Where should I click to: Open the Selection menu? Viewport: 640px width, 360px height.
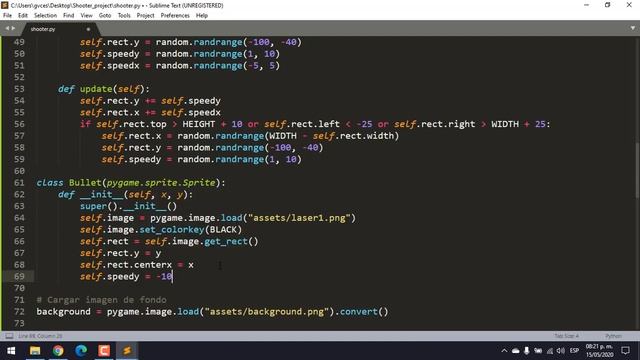(45, 16)
